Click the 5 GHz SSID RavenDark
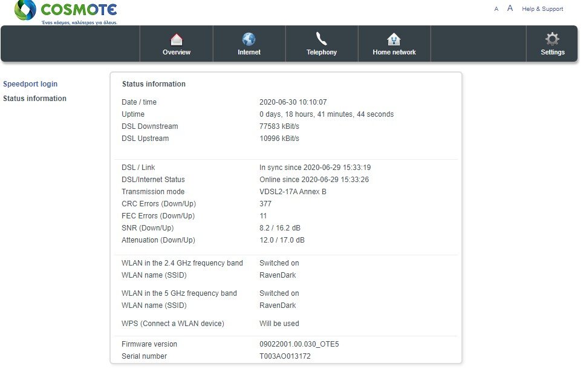This screenshot has width=586, height=392. pos(278,305)
